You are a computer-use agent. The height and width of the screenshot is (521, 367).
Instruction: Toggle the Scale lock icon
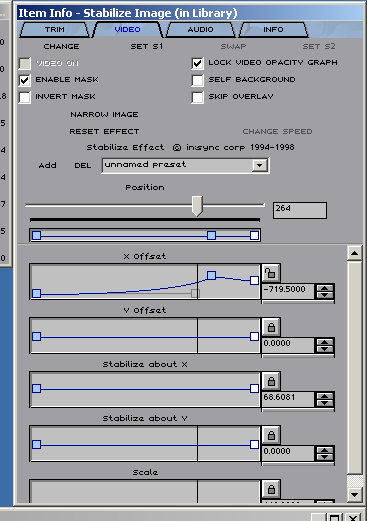pos(271,490)
